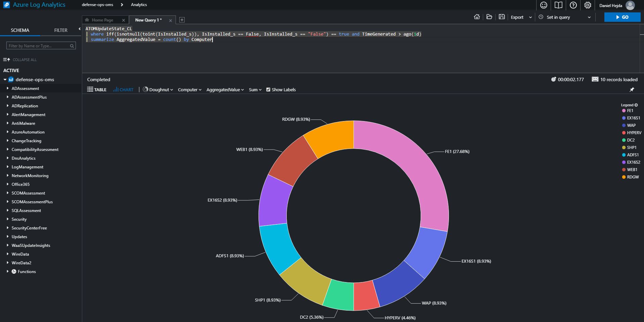Select the Office365 tree item
The height and width of the screenshot is (322, 644).
pyautogui.click(x=20, y=184)
